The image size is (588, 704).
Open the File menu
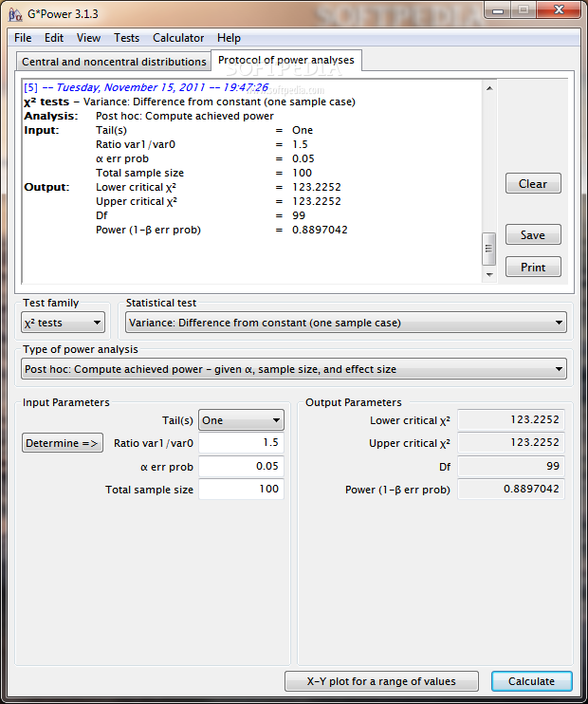click(23, 38)
